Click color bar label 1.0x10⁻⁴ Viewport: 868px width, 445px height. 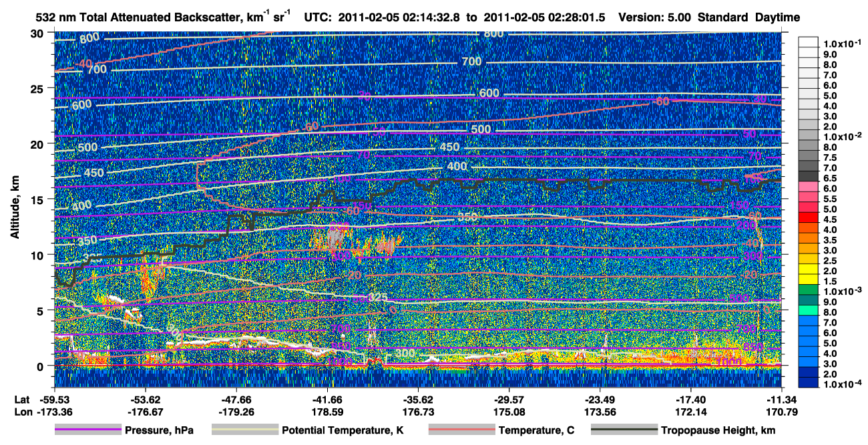click(842, 384)
